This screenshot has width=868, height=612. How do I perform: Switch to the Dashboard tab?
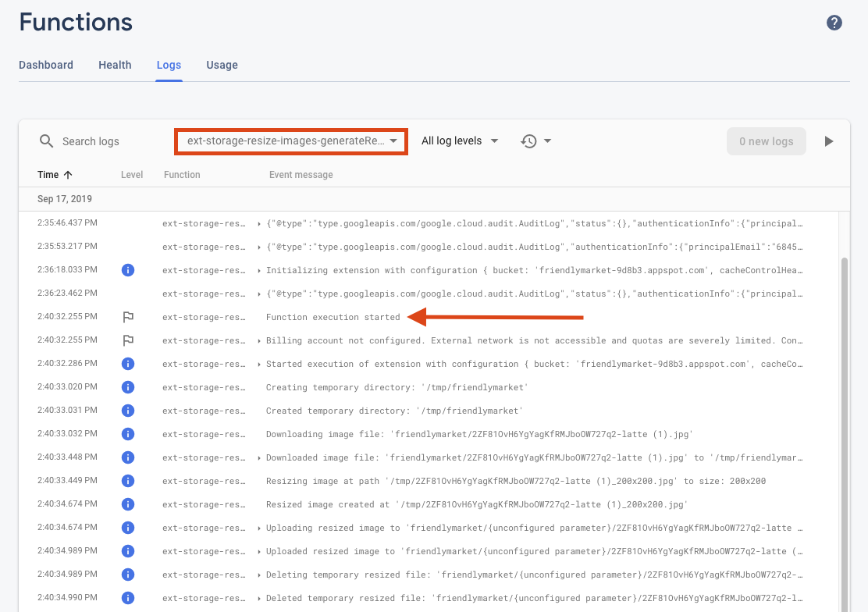46,65
